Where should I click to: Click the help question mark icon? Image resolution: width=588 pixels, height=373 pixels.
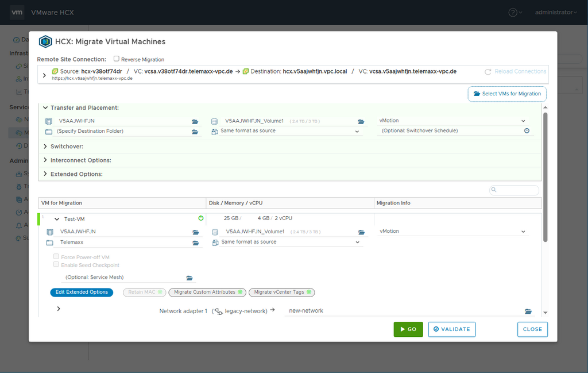(513, 12)
